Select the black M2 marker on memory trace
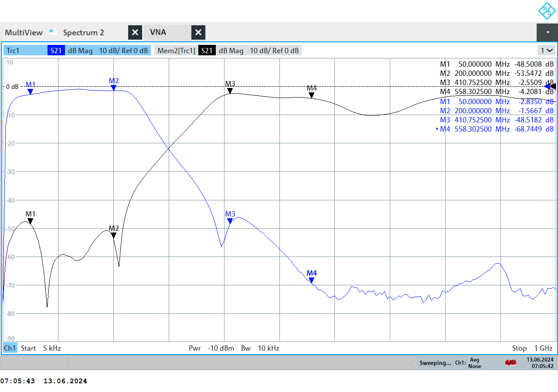Screen dimensions: 558x392 tap(114, 235)
